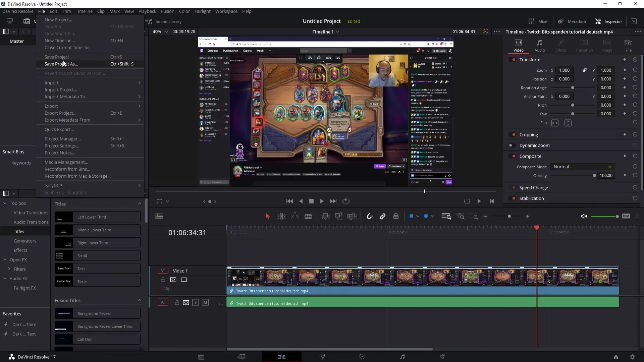Screen dimensions: 644x362
Task: Click the Razor/Cut tool icon in timeline toolbar
Action: coord(308,216)
